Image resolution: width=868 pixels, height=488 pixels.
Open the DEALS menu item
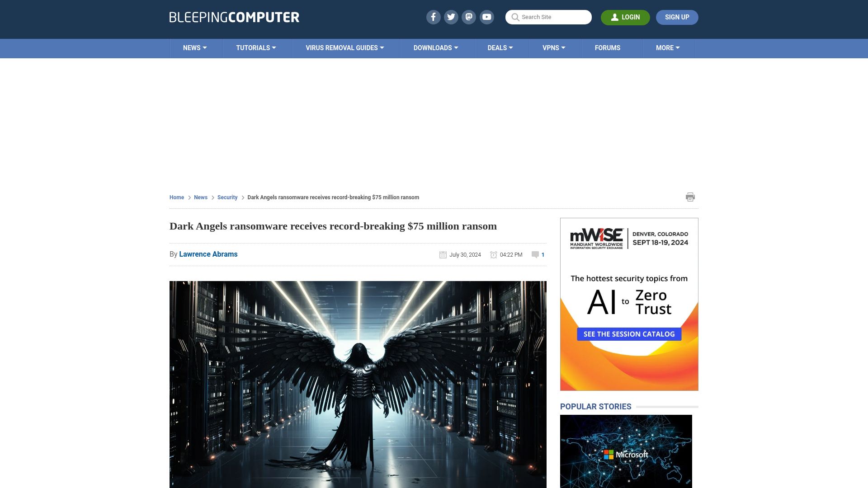coord(500,47)
